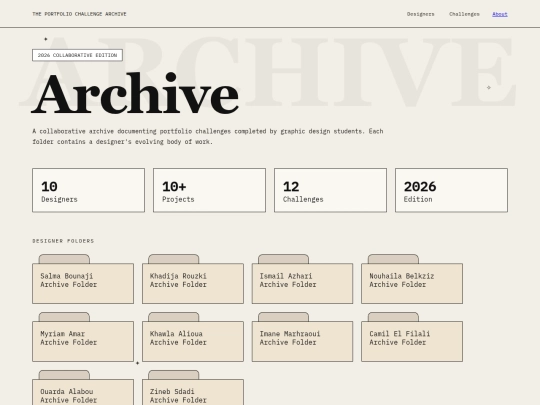This screenshot has width=540, height=405.
Task: Click the 12 Challenges stat card
Action: point(330,190)
